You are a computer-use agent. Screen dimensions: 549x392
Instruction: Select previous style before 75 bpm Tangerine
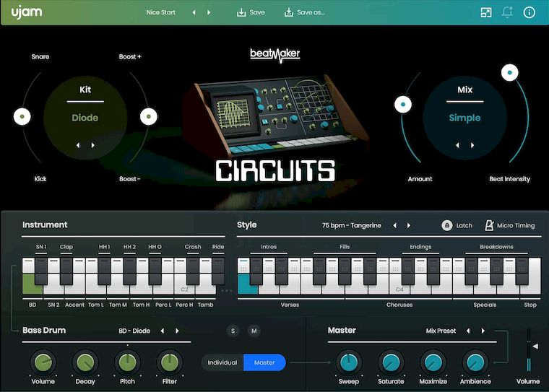394,225
